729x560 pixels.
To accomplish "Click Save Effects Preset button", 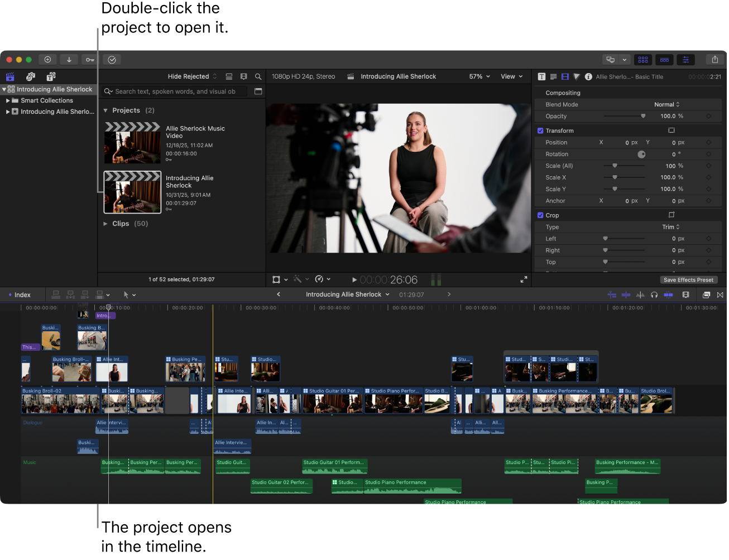I will click(x=688, y=280).
